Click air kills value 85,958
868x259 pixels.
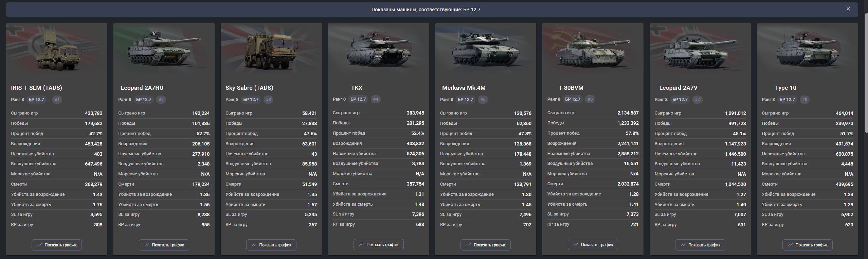tap(309, 164)
